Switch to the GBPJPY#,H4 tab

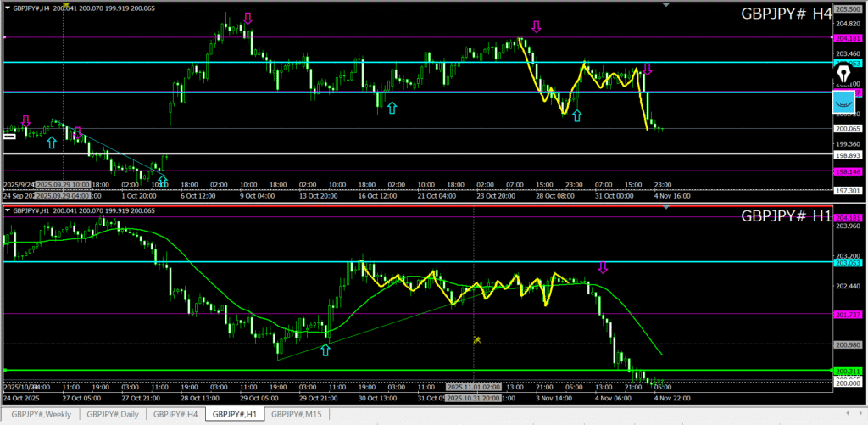pyautogui.click(x=175, y=414)
